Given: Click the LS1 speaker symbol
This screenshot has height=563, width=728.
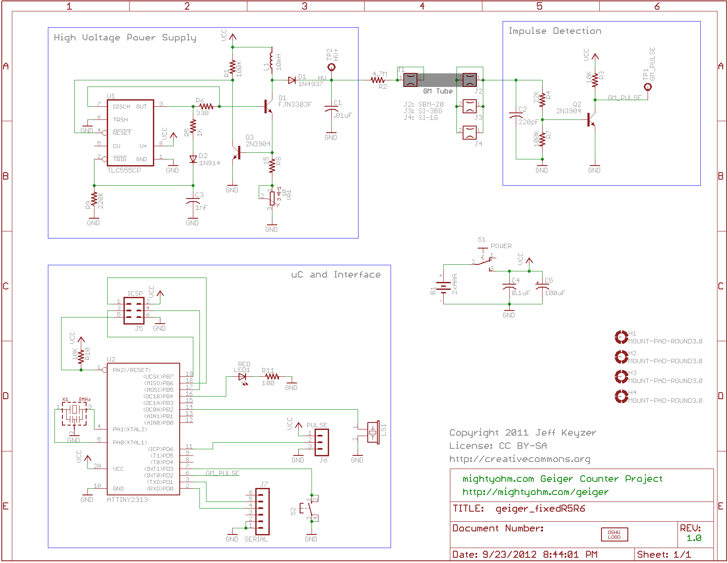Looking at the screenshot, I should tap(373, 433).
